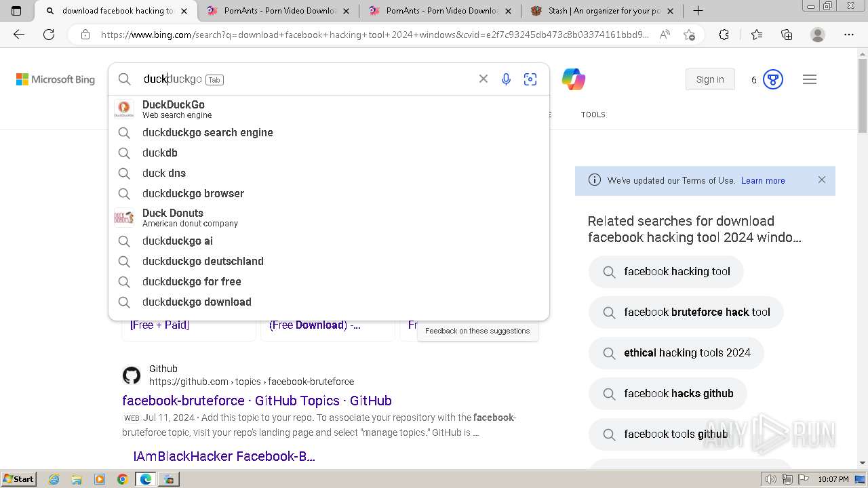This screenshot has height=488, width=868.
Task: Search related: facebook bruteforce hack tool
Action: [686, 312]
